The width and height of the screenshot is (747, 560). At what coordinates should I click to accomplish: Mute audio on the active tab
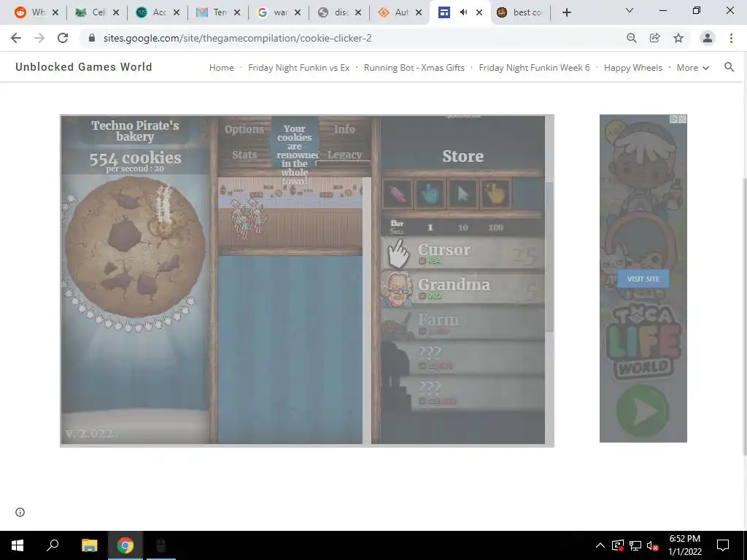point(463,12)
